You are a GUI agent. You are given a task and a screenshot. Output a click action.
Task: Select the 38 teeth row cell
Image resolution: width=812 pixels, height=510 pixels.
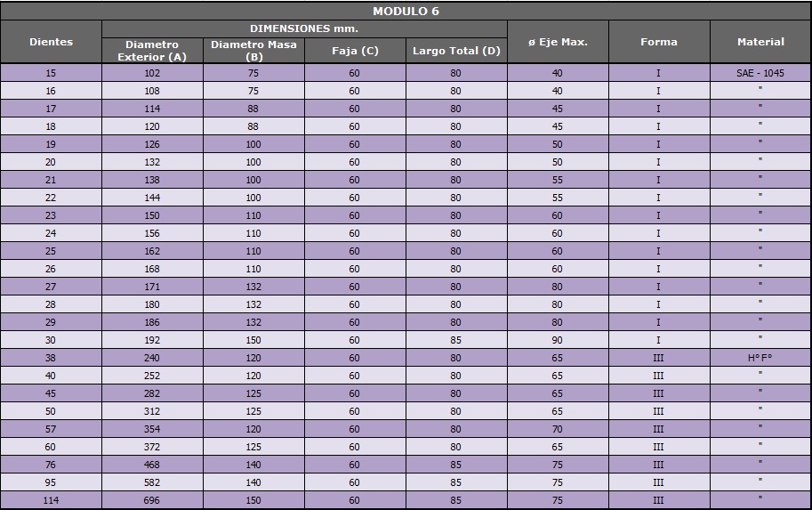(51, 358)
